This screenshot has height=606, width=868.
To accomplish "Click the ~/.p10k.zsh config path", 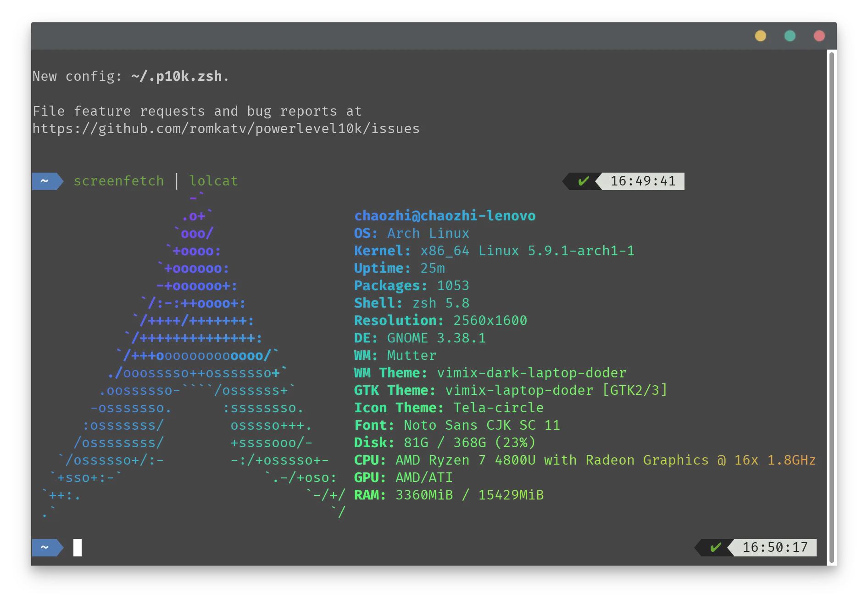I will pyautogui.click(x=176, y=76).
